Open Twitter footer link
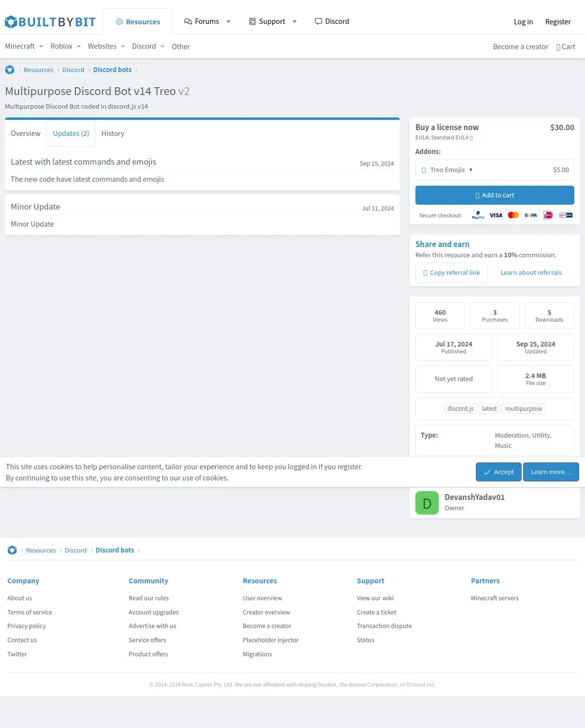Screen dimensions: 585x728 pos(17,654)
